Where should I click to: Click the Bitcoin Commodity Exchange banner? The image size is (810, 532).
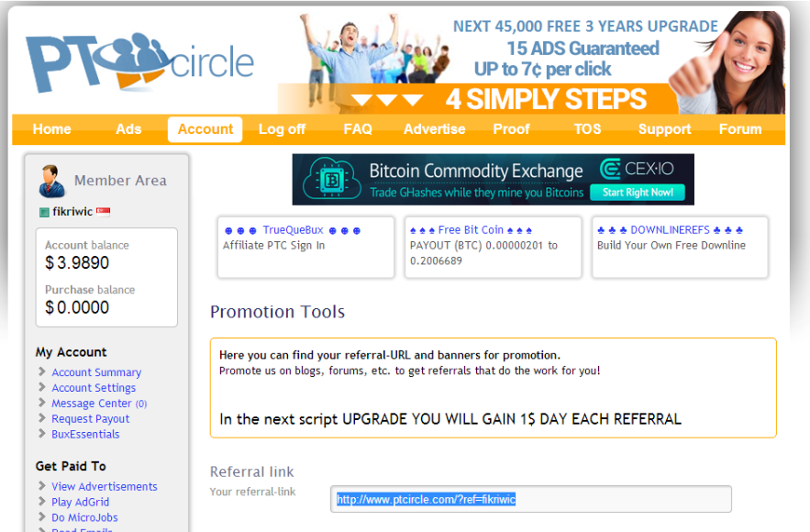493,179
